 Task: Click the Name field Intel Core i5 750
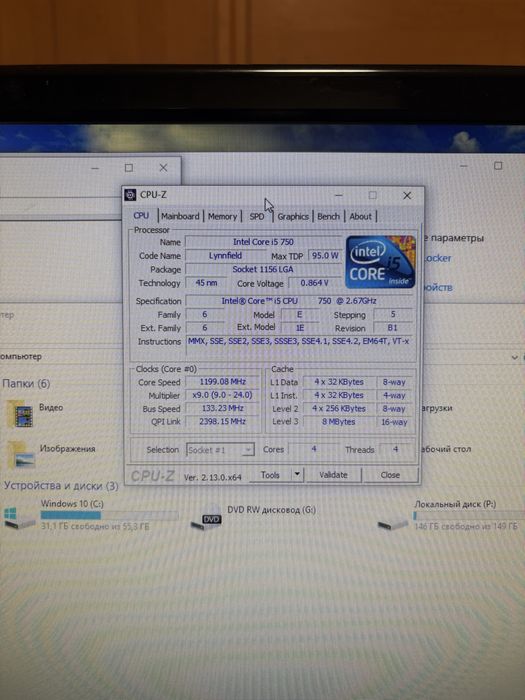point(263,242)
